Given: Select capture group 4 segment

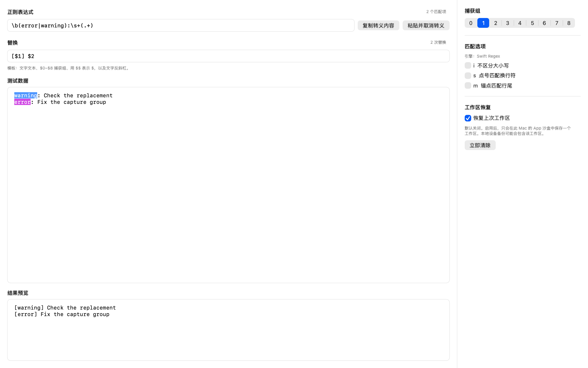Looking at the screenshot, I should [x=520, y=23].
